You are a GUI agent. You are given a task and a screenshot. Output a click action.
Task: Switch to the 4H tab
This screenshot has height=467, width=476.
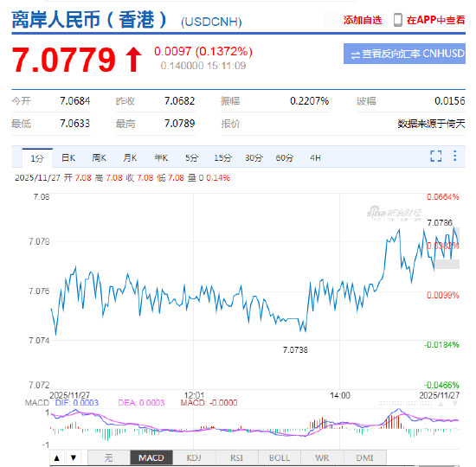tap(315, 157)
